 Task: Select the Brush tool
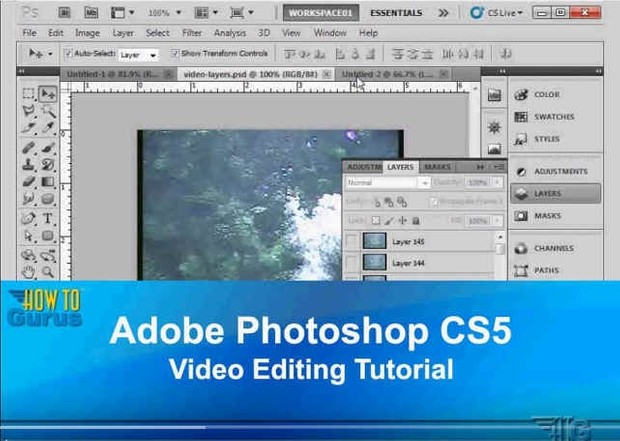pos(48,148)
